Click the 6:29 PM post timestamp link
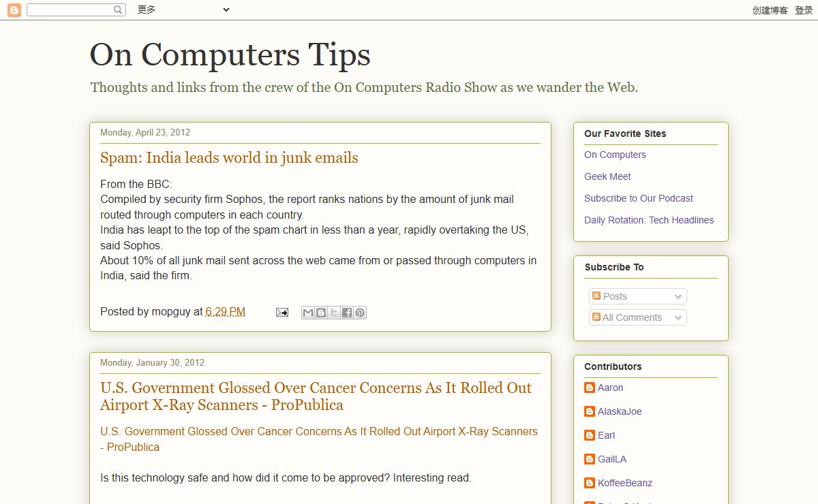 (226, 311)
